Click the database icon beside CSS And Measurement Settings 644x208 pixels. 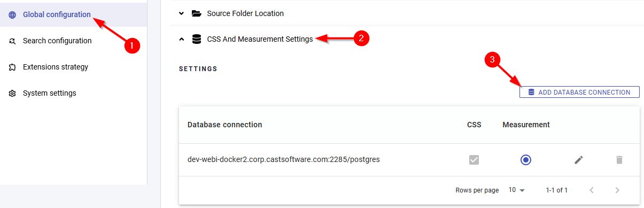pos(197,39)
